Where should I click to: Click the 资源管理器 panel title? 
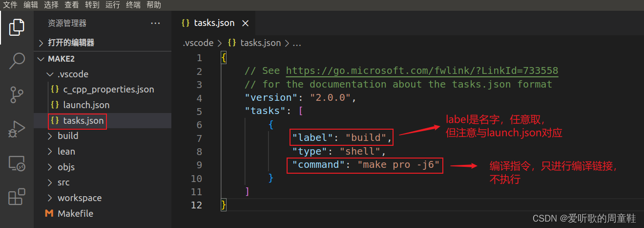click(x=67, y=23)
